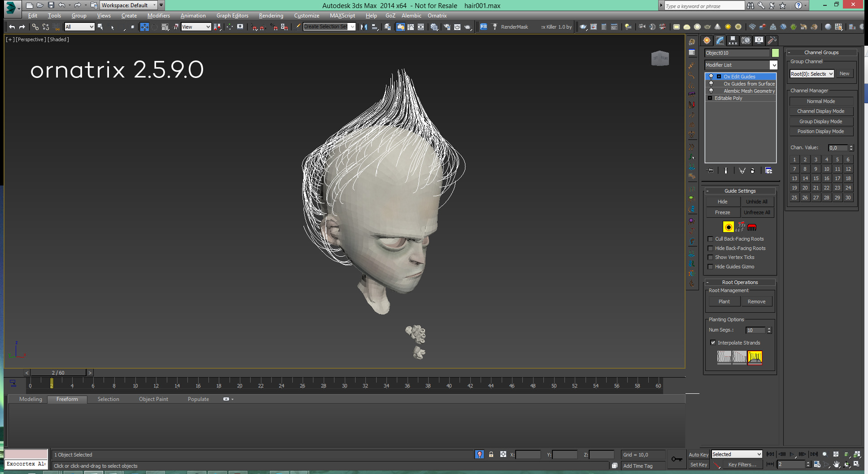This screenshot has height=474, width=868.
Task: Click the Pin Stack icon
Action: [x=711, y=171]
